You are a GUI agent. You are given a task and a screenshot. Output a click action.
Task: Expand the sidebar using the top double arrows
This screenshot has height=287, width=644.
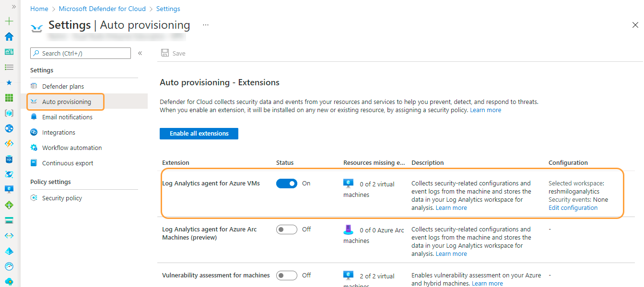tap(13, 7)
